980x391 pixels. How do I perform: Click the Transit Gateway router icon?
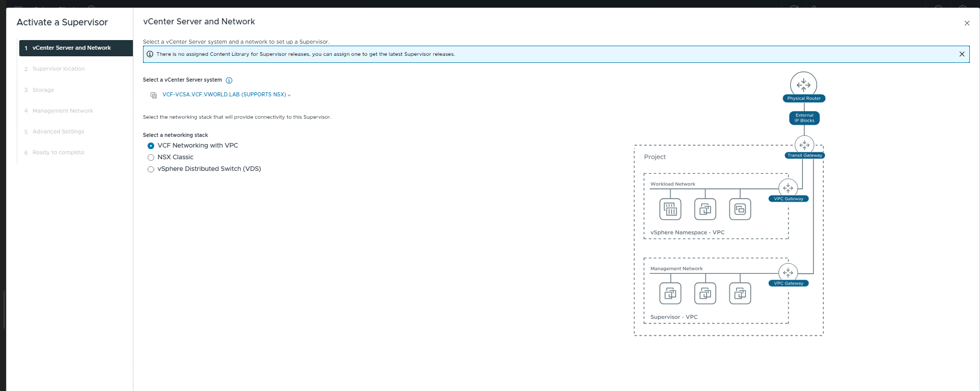coord(804,145)
